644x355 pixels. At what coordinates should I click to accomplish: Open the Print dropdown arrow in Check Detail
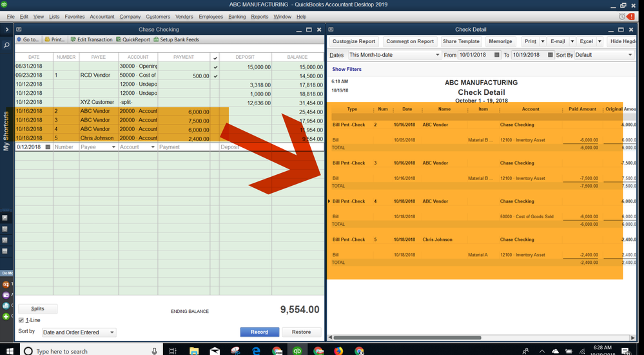(542, 41)
